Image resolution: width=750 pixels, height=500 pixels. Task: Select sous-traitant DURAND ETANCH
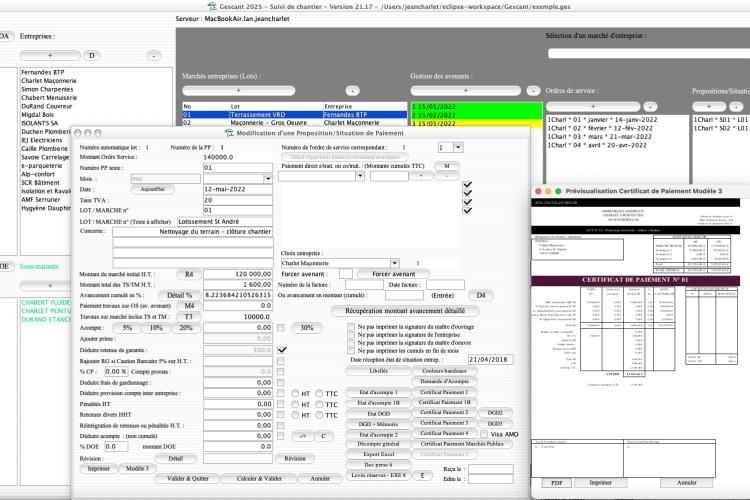pyautogui.click(x=46, y=320)
